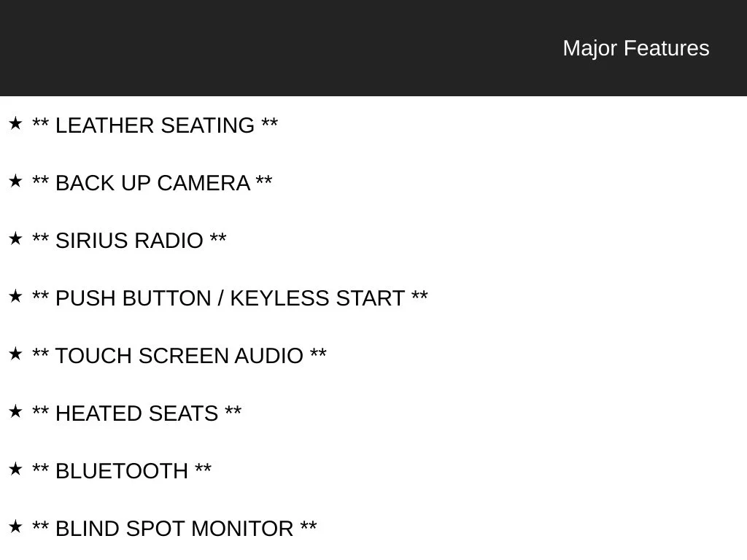Click the star icon beside PUSH BUTTON / KEYLESS START
747x560 pixels.
(15, 296)
